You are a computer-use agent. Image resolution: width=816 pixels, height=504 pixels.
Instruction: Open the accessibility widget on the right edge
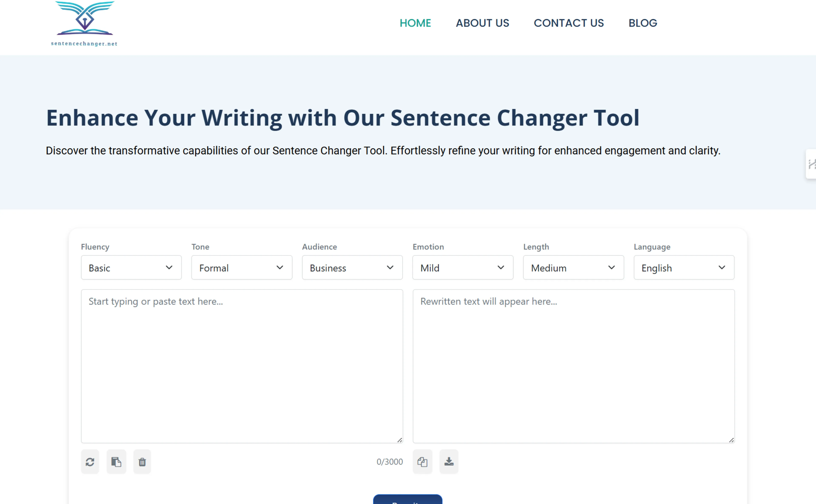click(x=812, y=164)
